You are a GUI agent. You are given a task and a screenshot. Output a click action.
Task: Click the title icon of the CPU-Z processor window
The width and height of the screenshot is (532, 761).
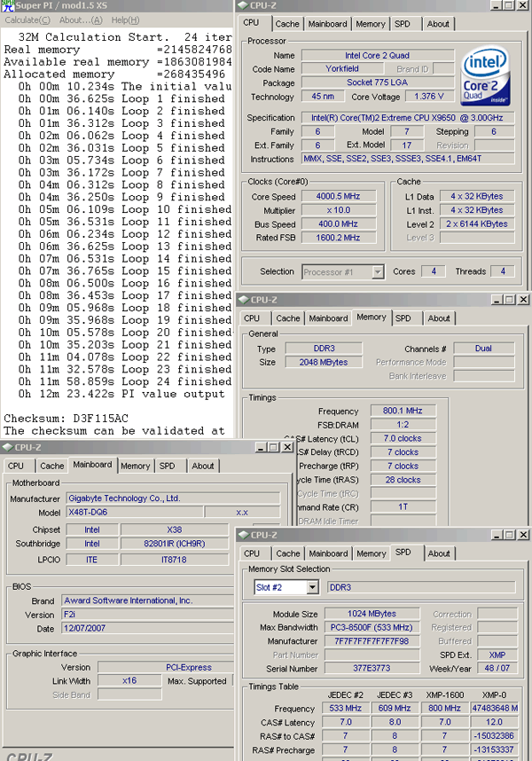pos(243,6)
